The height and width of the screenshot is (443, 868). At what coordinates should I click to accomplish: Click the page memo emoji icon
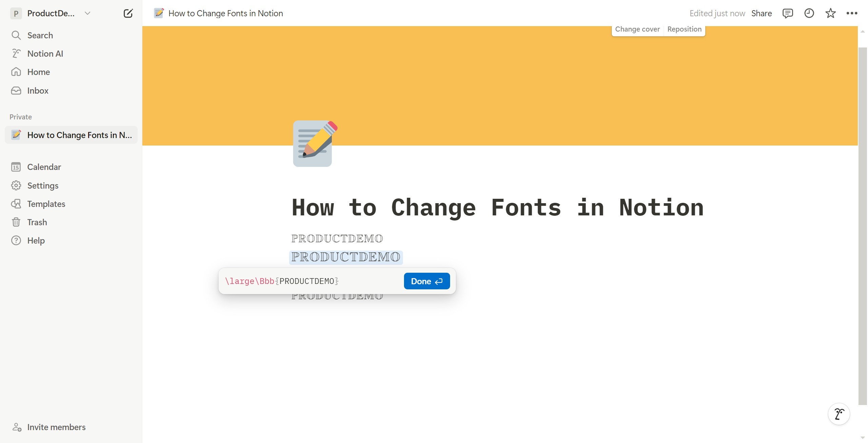(x=315, y=143)
